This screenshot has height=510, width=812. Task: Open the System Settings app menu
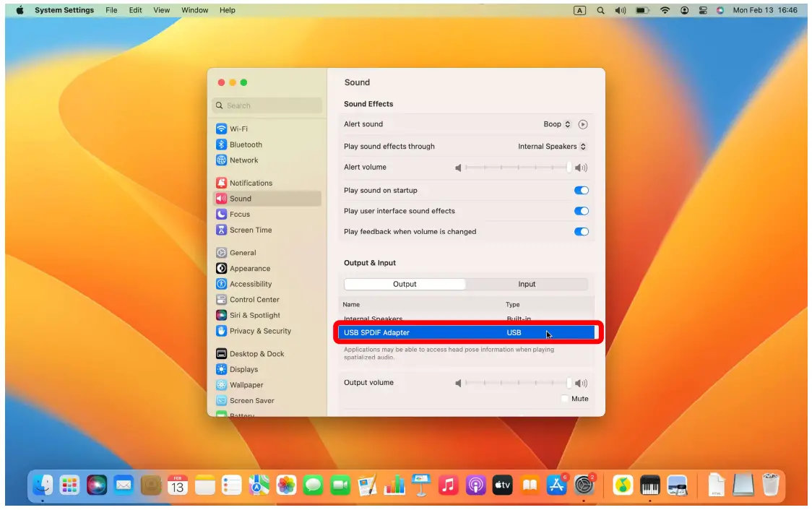[64, 10]
